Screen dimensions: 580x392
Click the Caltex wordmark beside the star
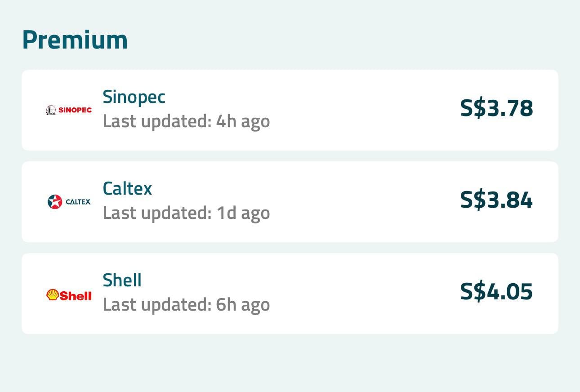point(77,202)
